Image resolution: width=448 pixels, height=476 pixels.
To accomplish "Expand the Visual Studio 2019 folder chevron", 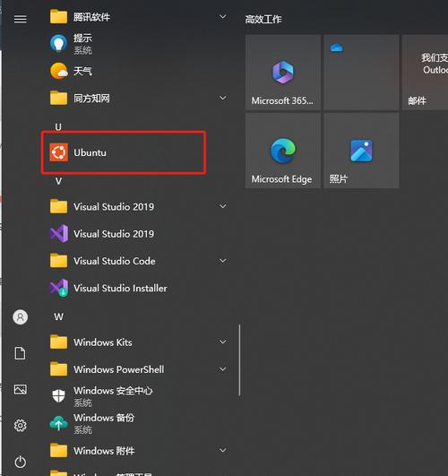I will pos(223,206).
